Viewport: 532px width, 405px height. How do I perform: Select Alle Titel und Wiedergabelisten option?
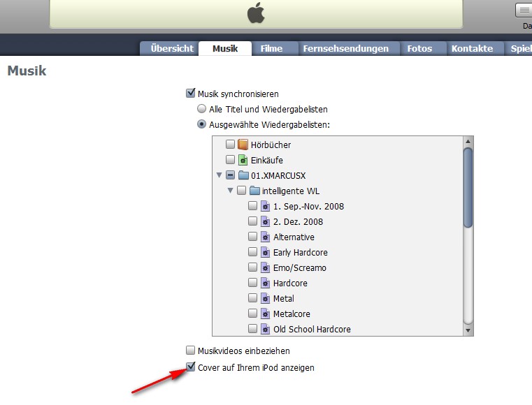tap(201, 109)
